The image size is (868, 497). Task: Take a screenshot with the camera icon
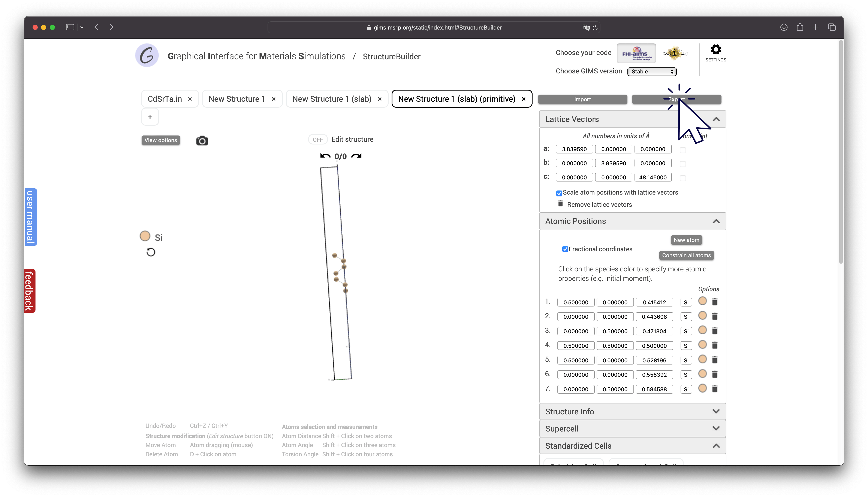pyautogui.click(x=202, y=141)
